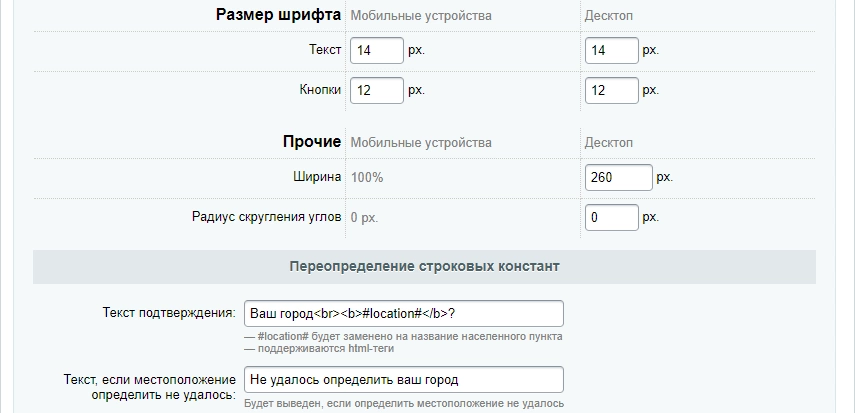Click the desktop Текст font size field
Screen dimensions: 855x413
611,50
